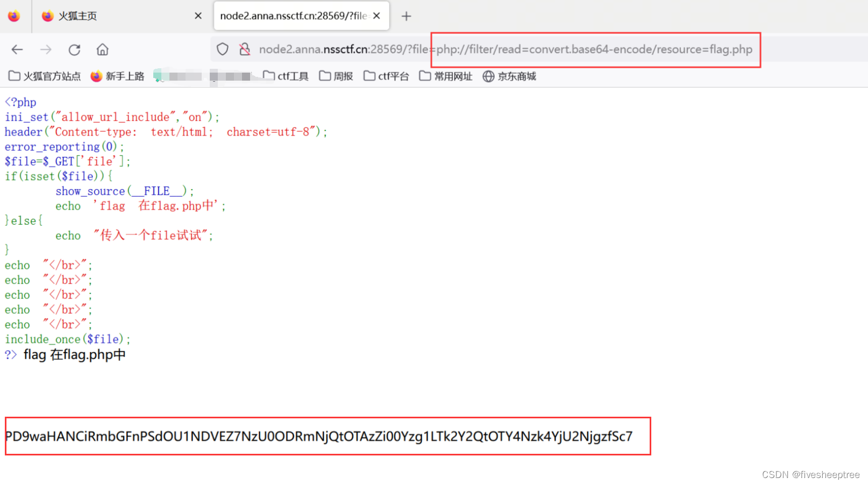Click the globe icon beside 京东商城 bookmark
The width and height of the screenshot is (868, 485).
(488, 76)
